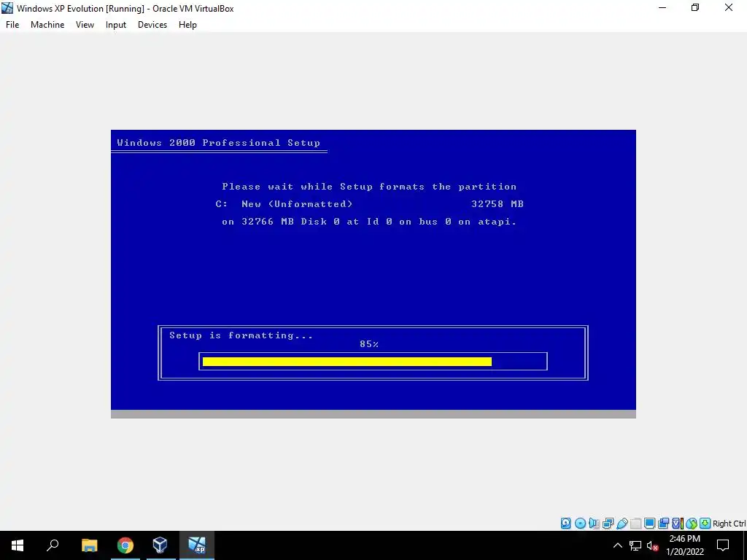Open the Machine menu
The image size is (747, 560).
point(47,25)
